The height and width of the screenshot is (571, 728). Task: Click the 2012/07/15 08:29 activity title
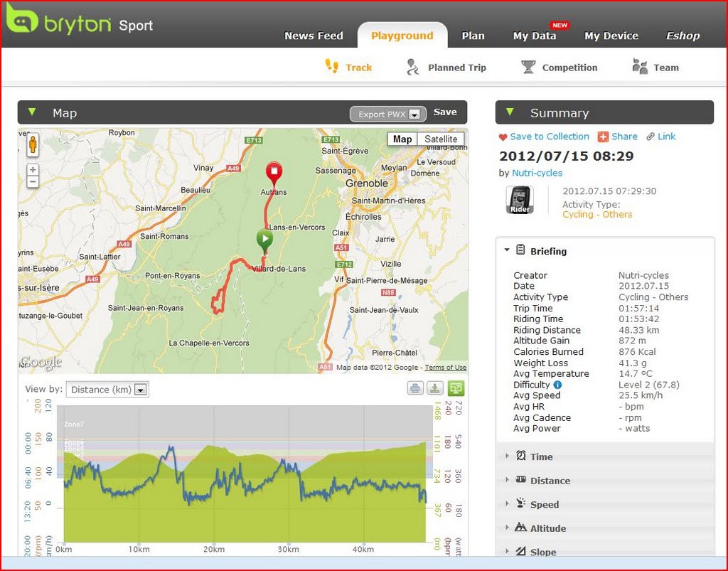tap(567, 156)
